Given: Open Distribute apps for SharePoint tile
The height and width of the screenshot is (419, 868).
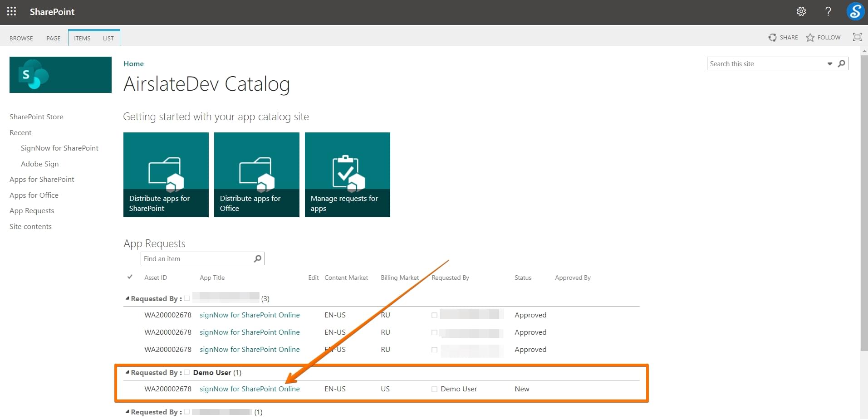Looking at the screenshot, I should click(166, 175).
